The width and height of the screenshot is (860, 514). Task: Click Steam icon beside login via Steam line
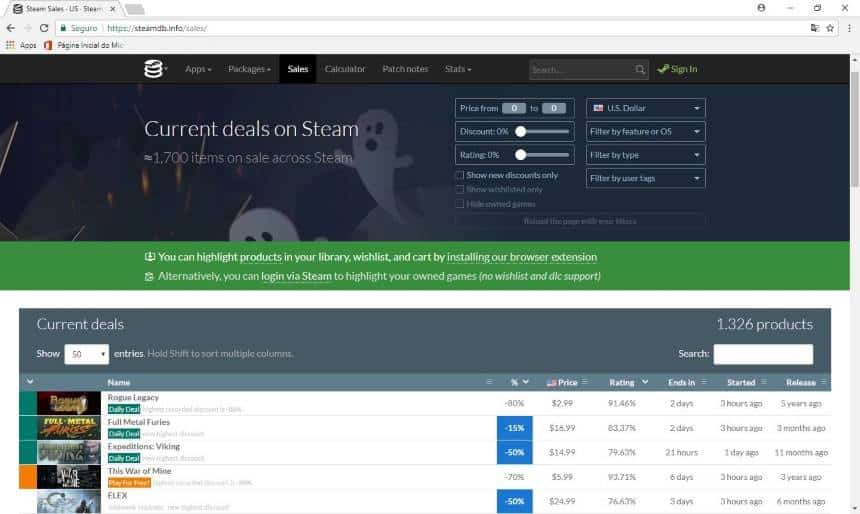pyautogui.click(x=149, y=276)
